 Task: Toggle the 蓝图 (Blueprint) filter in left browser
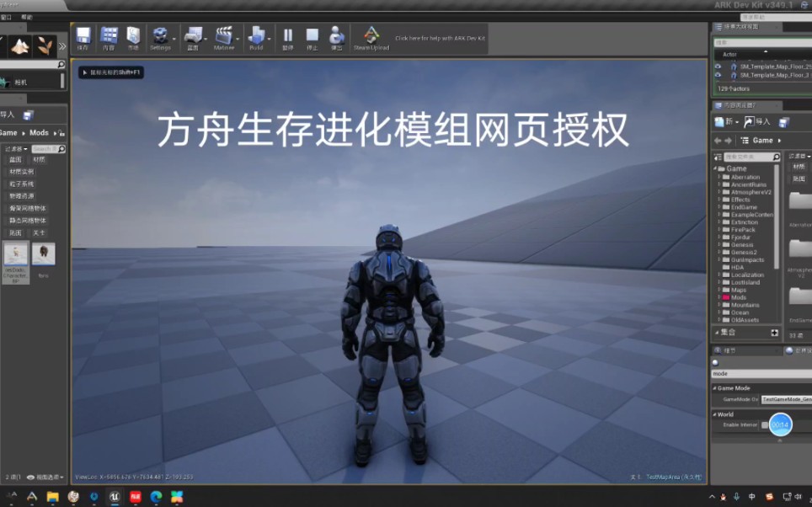coord(15,159)
